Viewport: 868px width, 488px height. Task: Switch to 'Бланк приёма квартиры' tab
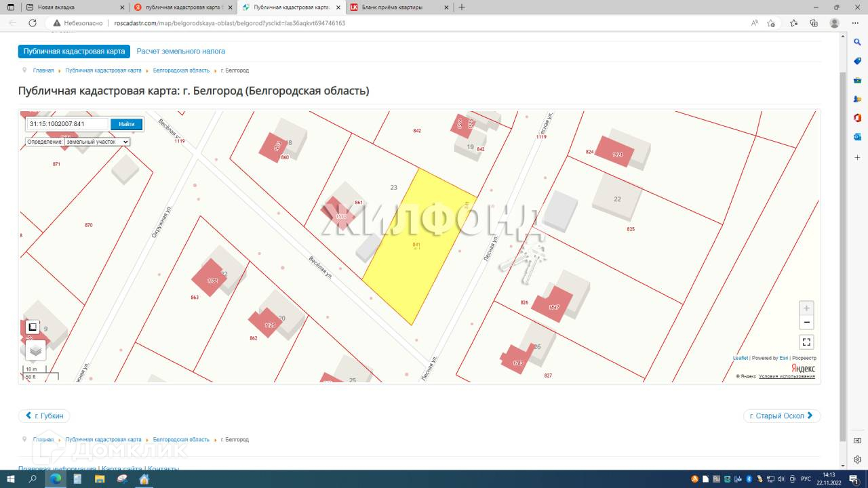399,7
